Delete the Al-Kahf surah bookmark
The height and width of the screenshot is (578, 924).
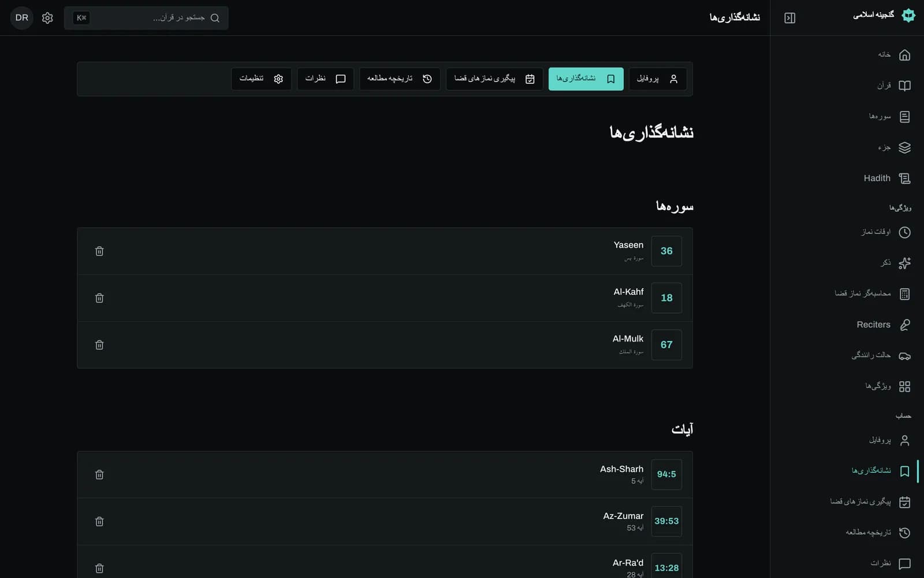coord(99,298)
